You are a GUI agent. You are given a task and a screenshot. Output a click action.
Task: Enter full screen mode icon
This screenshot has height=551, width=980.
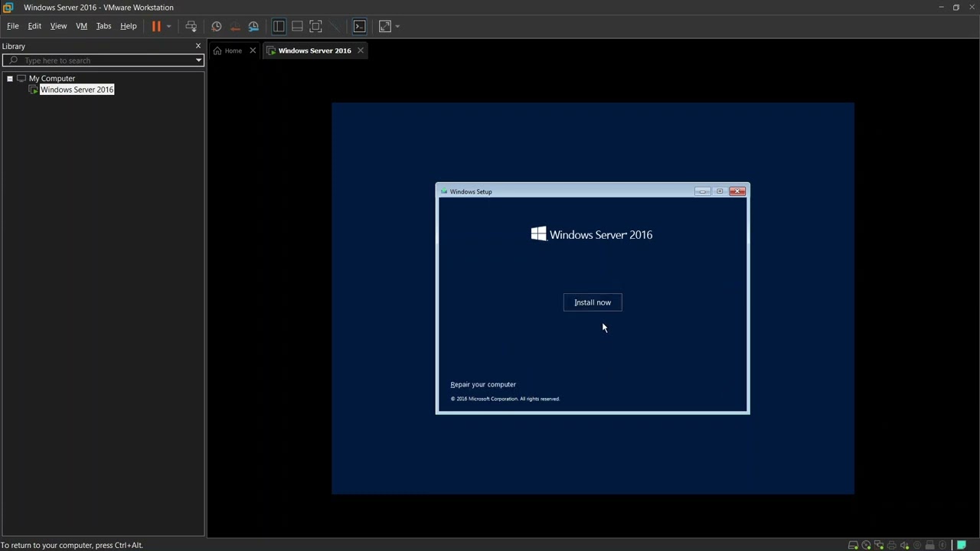315,26
